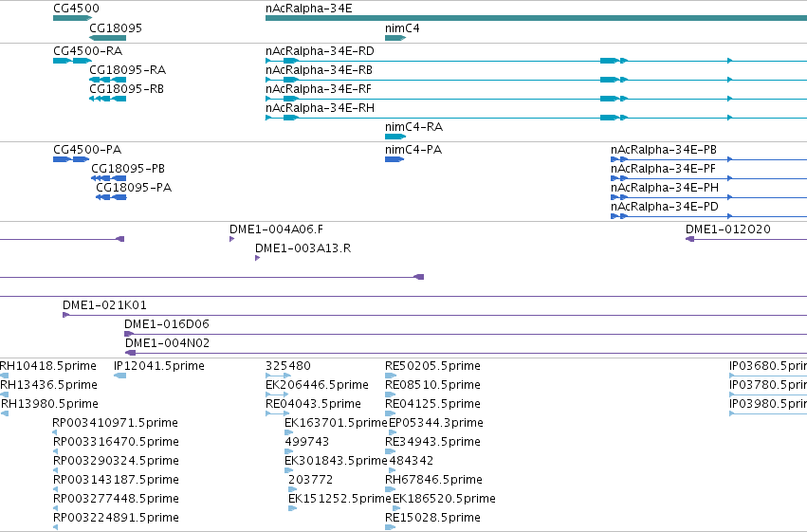Image resolution: width=807 pixels, height=532 pixels.
Task: Select nAcRalpha-34E-RH transcript label
Action: click(x=321, y=108)
